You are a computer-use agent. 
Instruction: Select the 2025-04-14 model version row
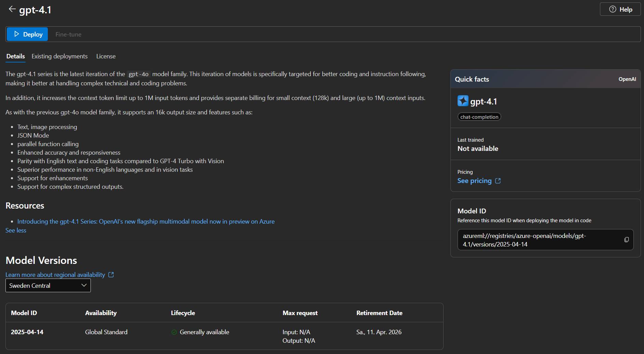coord(224,336)
